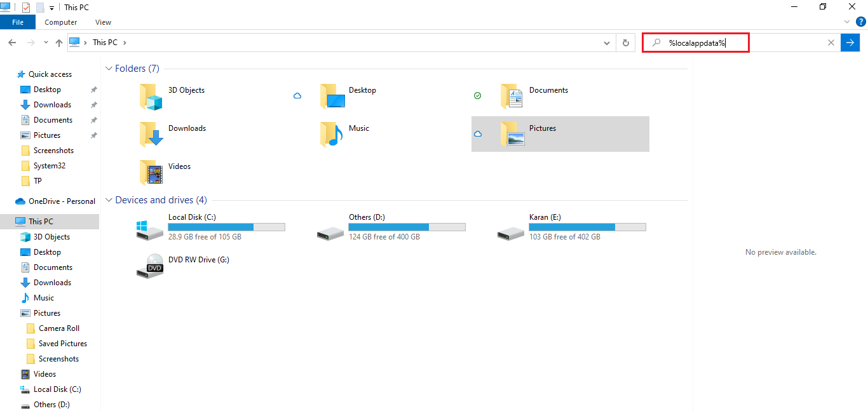
Task: Open the Customize Quick Access Toolbar dropdown
Action: click(51, 8)
